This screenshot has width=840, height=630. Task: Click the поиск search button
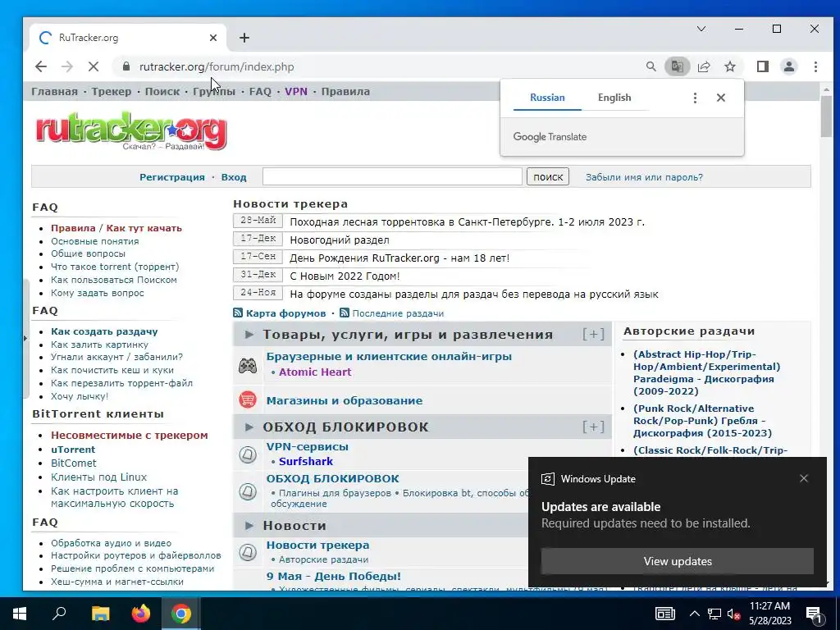pyautogui.click(x=548, y=177)
